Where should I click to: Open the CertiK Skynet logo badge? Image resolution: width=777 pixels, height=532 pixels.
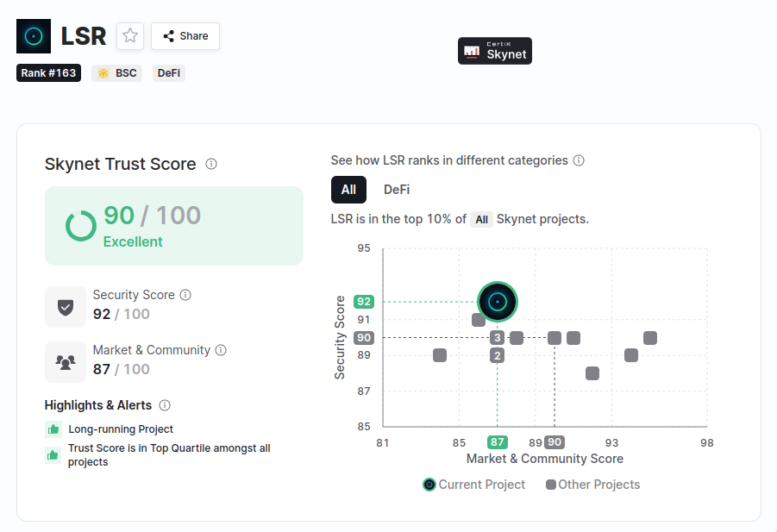pyautogui.click(x=494, y=50)
